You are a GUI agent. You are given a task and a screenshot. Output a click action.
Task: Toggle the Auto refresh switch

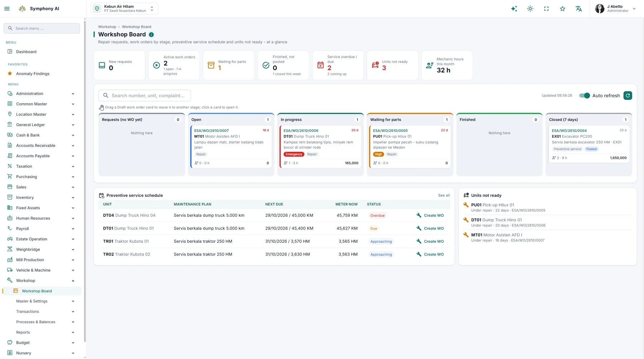click(x=584, y=95)
